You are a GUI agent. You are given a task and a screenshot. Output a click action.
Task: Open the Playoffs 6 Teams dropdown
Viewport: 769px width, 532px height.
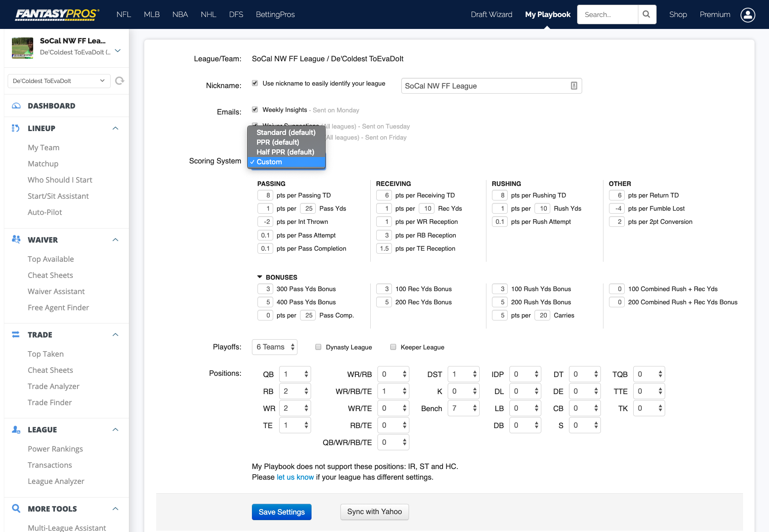click(x=274, y=347)
